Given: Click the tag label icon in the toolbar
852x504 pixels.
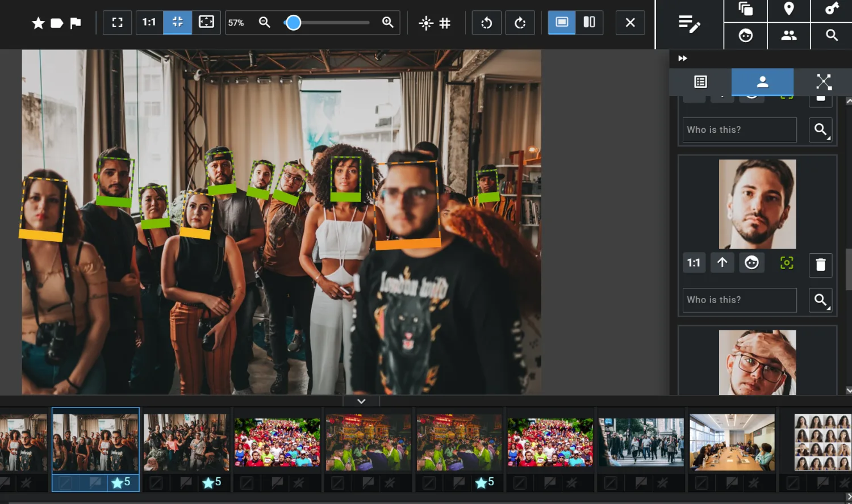Looking at the screenshot, I should tap(57, 23).
